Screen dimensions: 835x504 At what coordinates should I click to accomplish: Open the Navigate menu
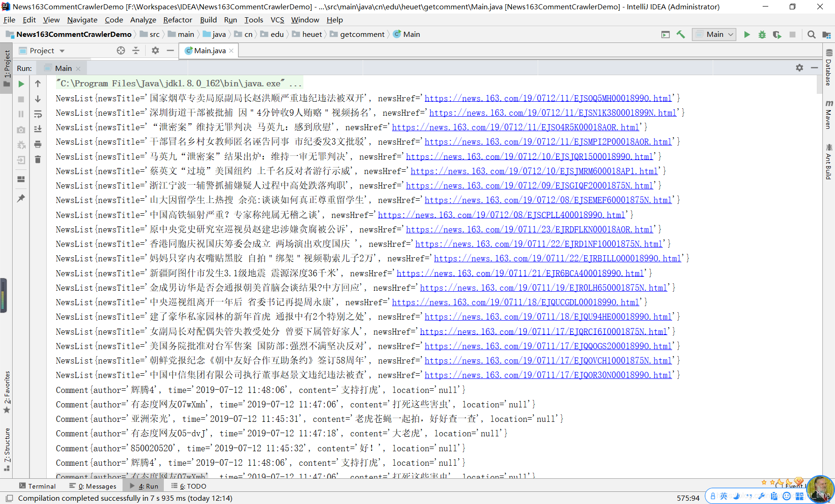click(x=82, y=20)
